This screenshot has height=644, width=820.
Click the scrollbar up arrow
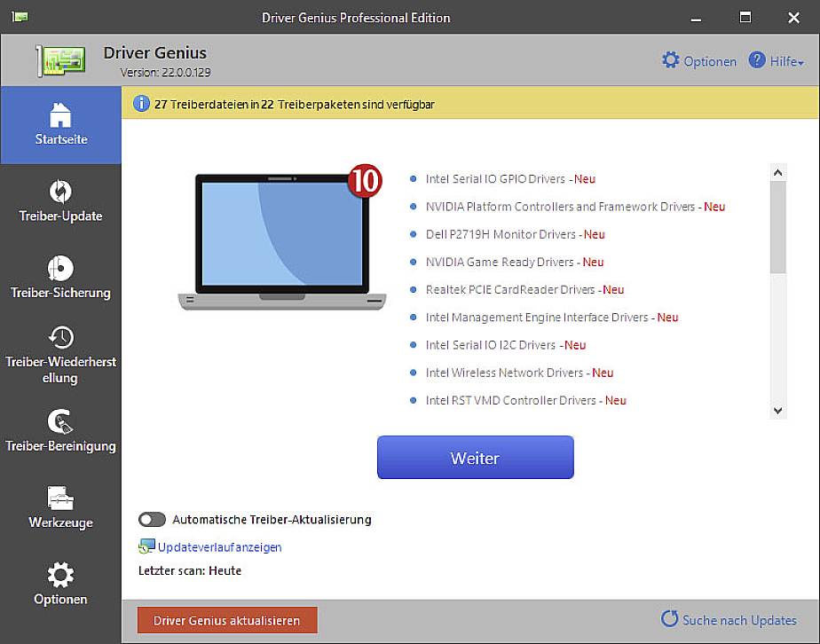[778, 171]
